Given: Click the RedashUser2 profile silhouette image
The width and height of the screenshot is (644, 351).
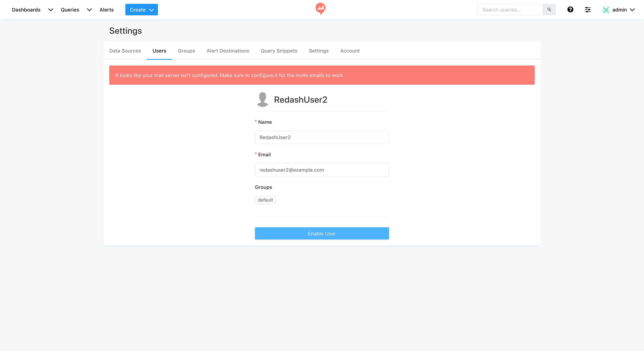Looking at the screenshot, I should point(262,99).
